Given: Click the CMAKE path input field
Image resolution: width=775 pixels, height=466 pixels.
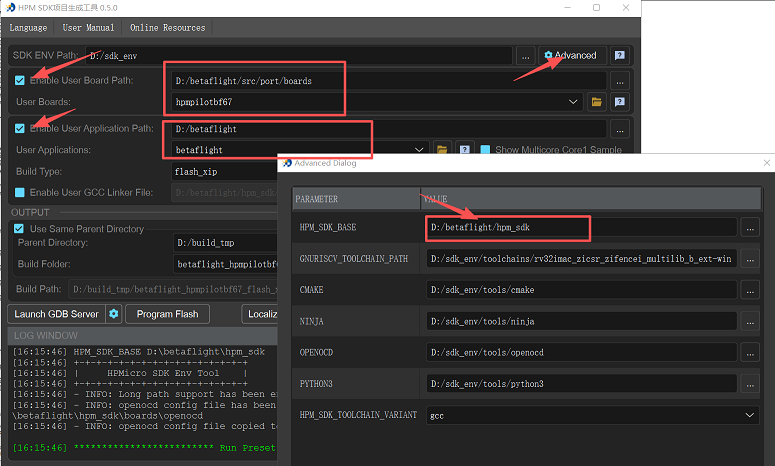Looking at the screenshot, I should pyautogui.click(x=580, y=290).
